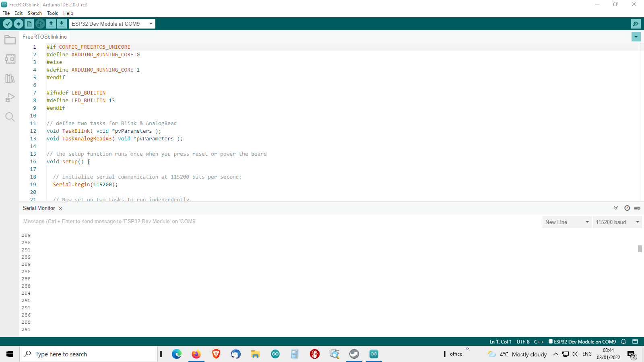Viewport: 644px width, 362px height.
Task: Click the UTF-8 encoding status entry
Action: point(523,341)
